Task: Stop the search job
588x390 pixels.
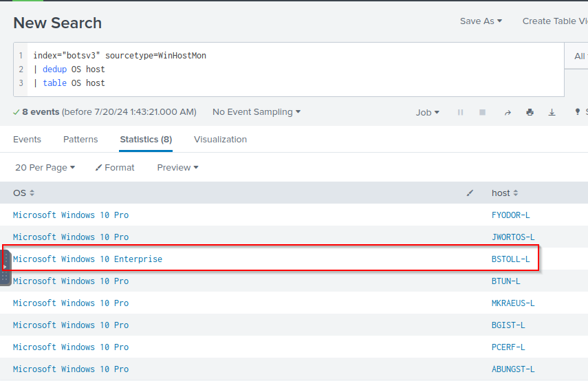Action: [482, 112]
